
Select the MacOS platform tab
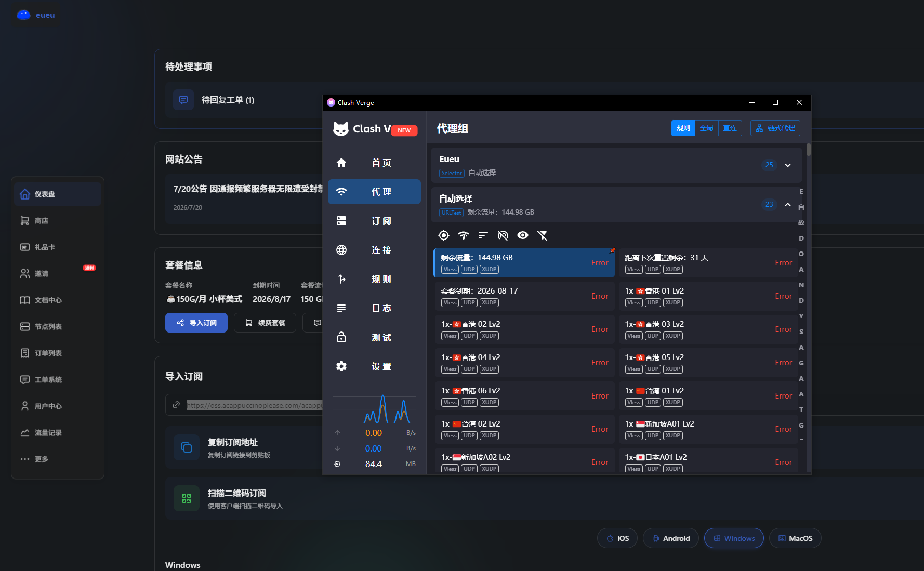(x=795, y=538)
